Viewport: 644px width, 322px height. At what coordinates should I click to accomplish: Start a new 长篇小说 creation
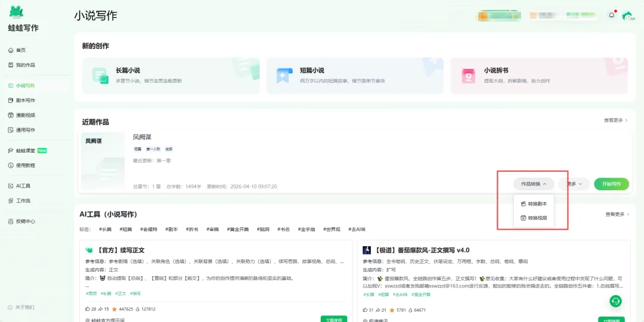171,76
